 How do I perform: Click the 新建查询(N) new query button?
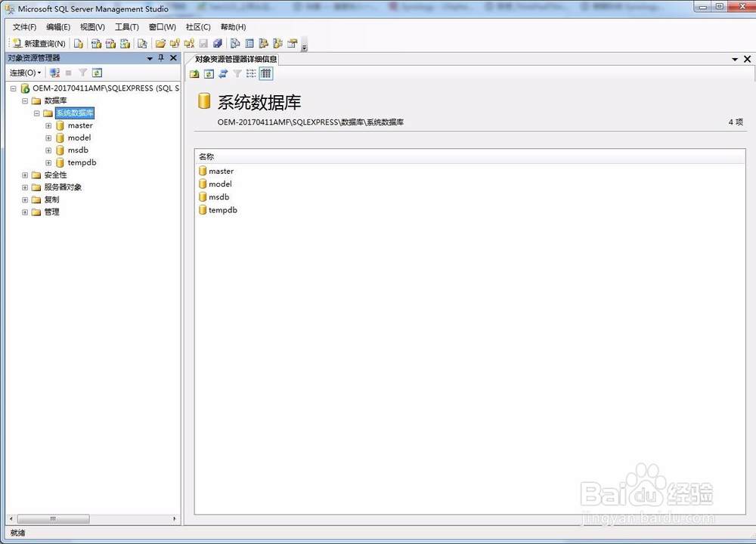tap(39, 43)
